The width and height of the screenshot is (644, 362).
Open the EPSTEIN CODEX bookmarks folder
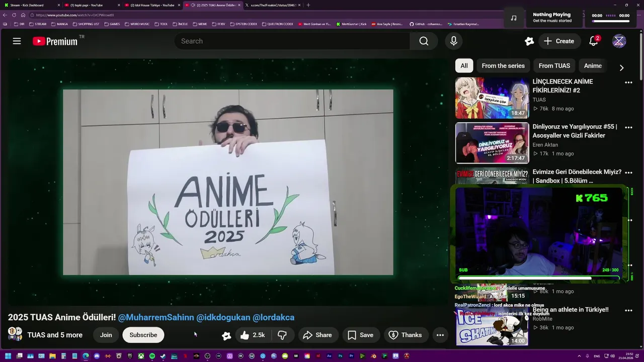click(243, 24)
